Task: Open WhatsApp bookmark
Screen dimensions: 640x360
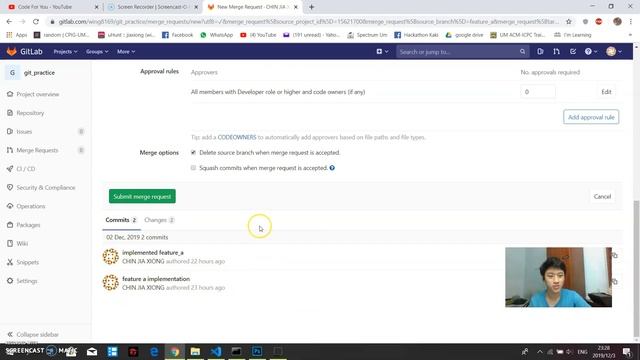Action: 216,35
